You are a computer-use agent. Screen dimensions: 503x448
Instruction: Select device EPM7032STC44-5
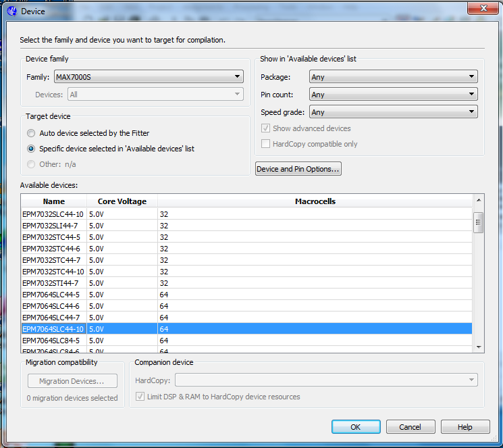pos(246,237)
